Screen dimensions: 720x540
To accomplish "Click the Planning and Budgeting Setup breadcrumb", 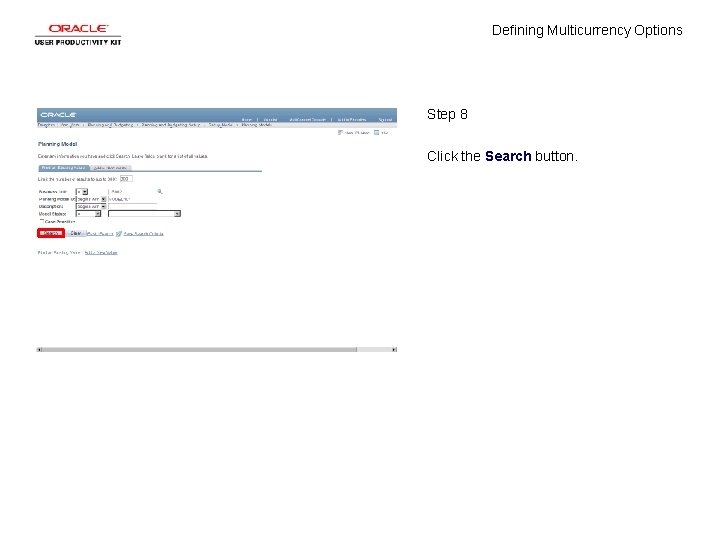I will [171, 125].
